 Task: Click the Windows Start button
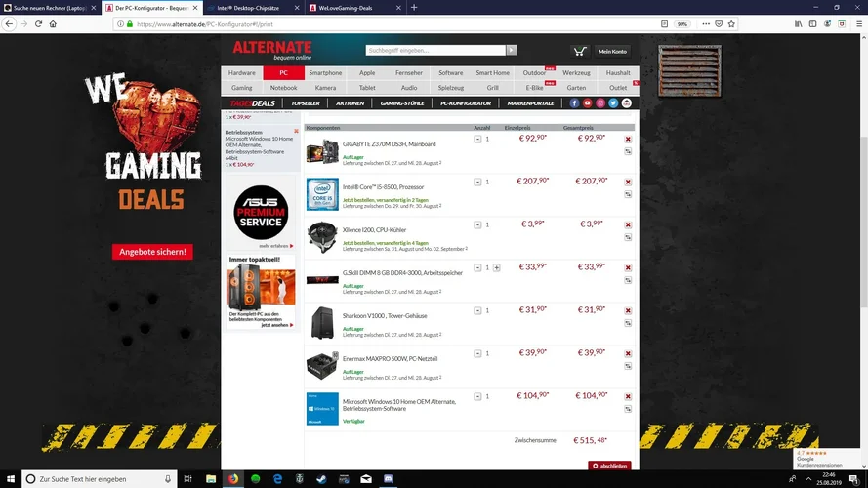11,479
